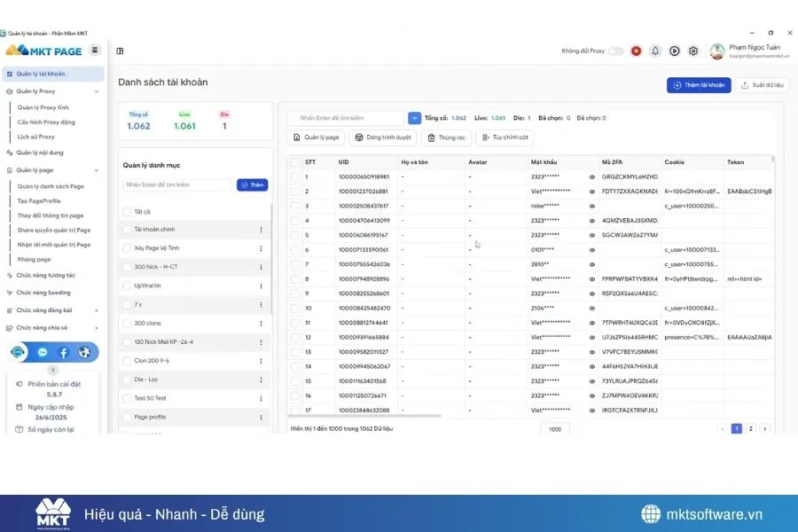The width and height of the screenshot is (798, 532).
Task: Select Tạo PageProfile from the sidebar
Action: 39,201
